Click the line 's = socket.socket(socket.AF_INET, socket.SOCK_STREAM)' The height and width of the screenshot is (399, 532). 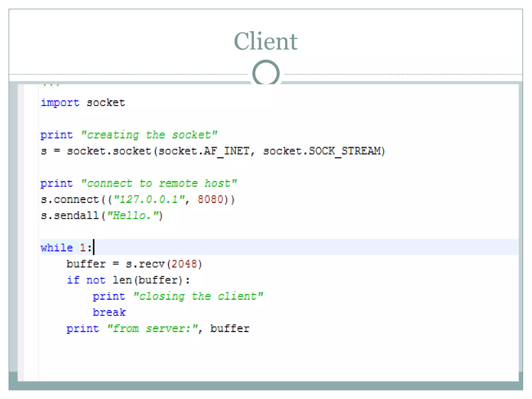pos(213,151)
